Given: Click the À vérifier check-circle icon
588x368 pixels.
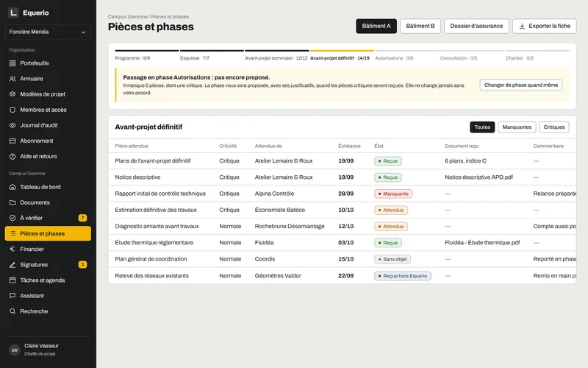Looking at the screenshot, I should point(12,218).
